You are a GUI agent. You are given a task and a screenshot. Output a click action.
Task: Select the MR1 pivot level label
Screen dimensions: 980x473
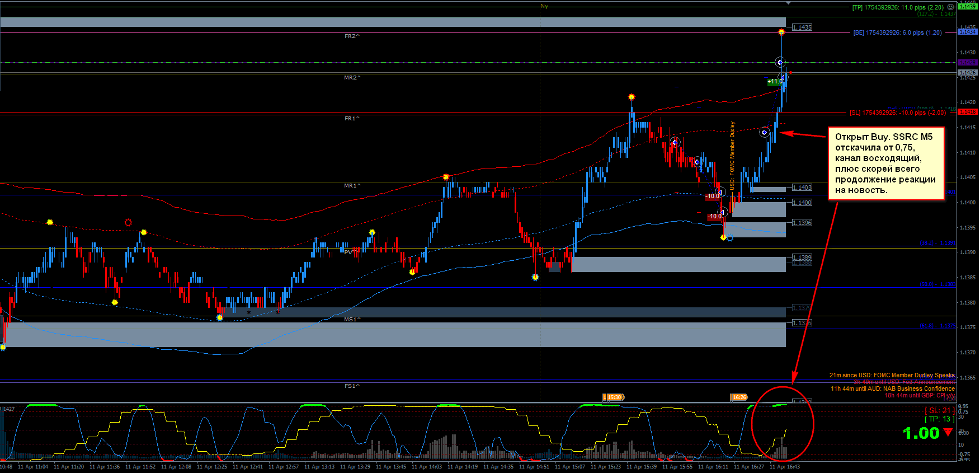[x=352, y=186]
